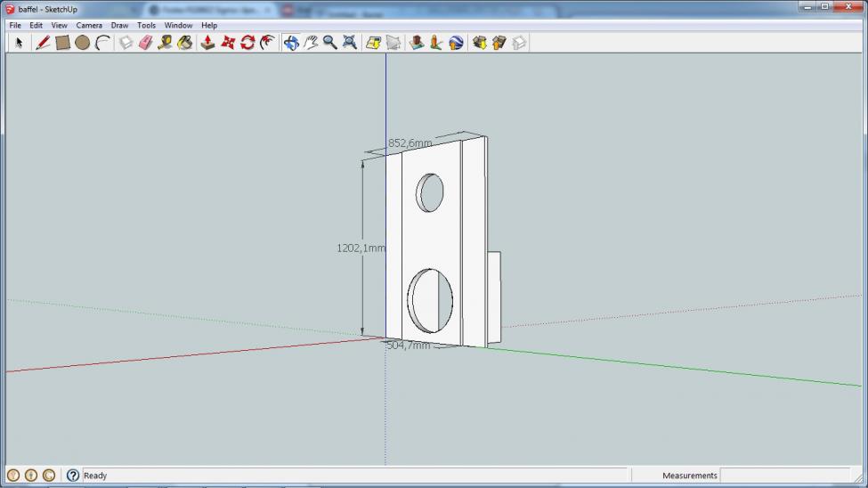
Task: Open the Draw menu
Action: coord(119,26)
